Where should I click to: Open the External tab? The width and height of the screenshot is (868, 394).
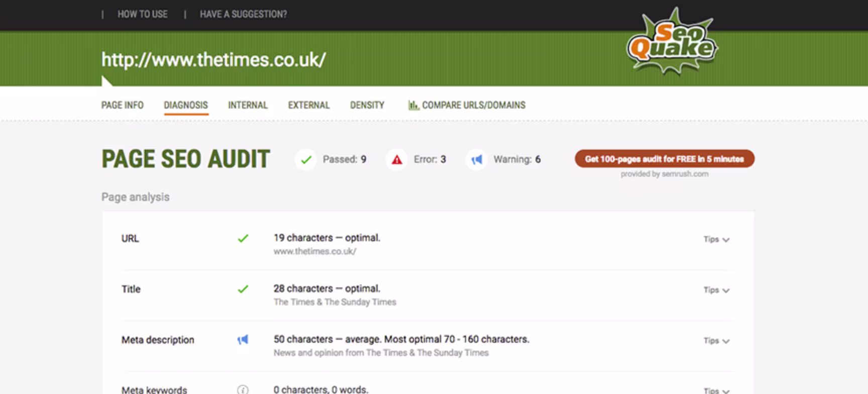(309, 105)
